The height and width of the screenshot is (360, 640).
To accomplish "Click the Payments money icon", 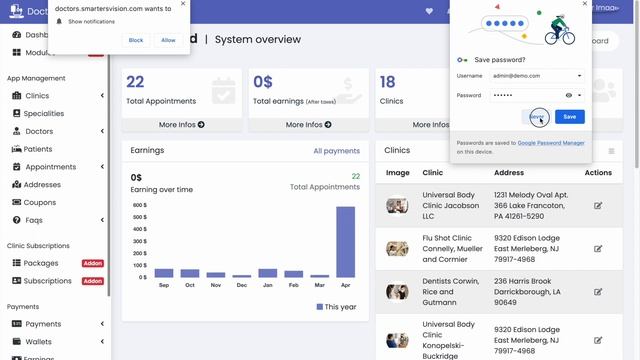I will 16,324.
